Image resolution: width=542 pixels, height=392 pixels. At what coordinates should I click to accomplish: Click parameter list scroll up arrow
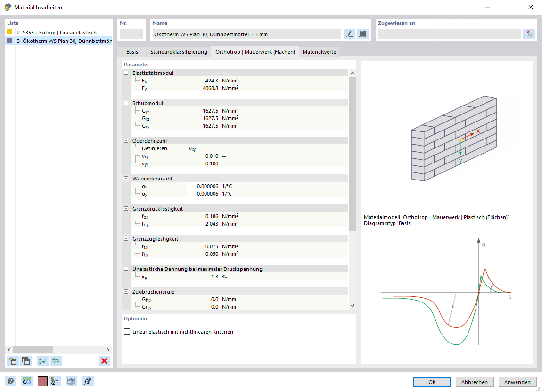click(352, 73)
